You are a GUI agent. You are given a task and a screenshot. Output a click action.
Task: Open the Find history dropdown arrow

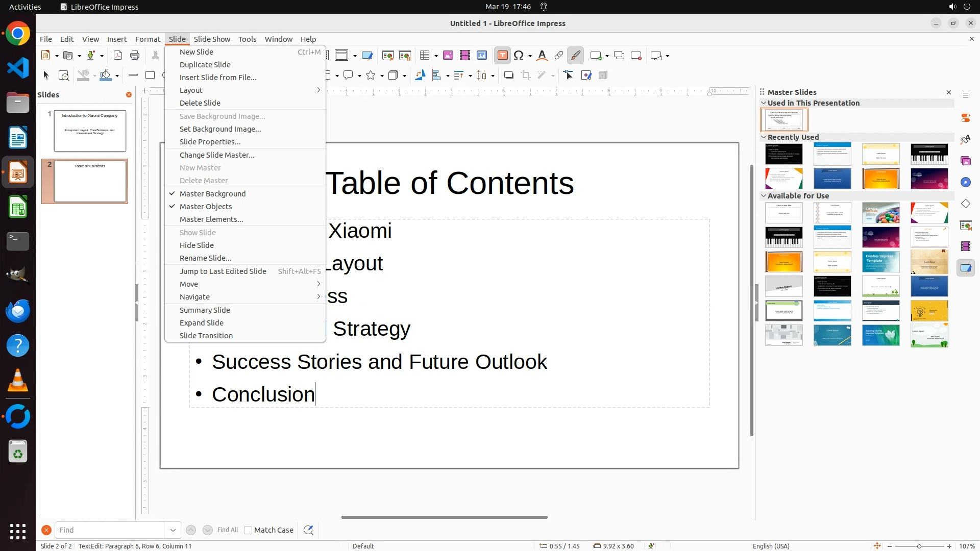(173, 530)
